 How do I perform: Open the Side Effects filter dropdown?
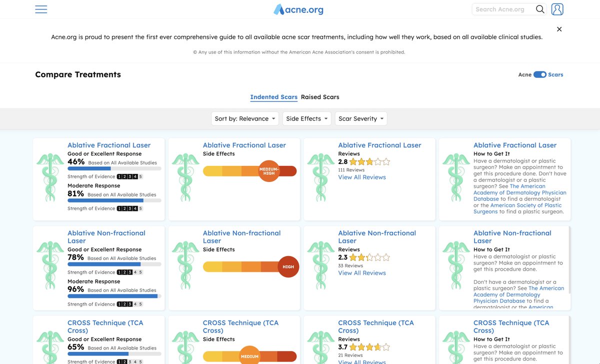(x=307, y=118)
